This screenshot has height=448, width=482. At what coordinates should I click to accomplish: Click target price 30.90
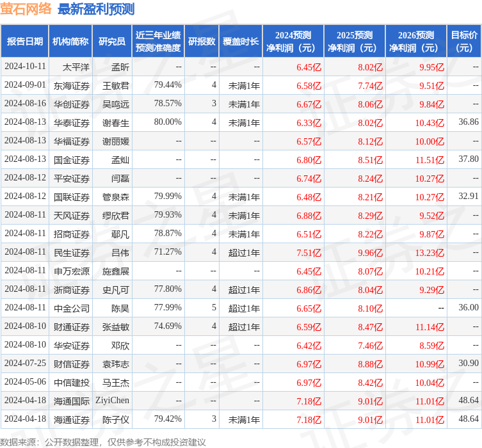pos(469,363)
